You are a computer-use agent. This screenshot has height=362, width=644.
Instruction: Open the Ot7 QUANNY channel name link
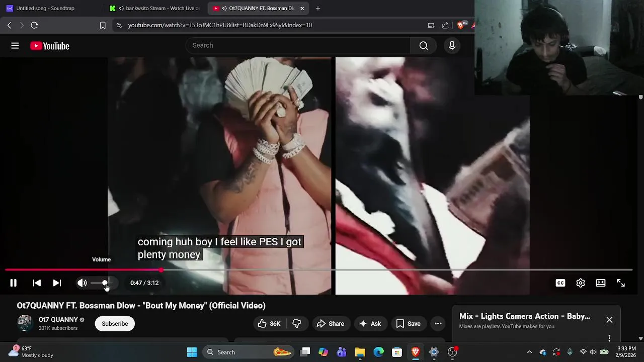58,320
